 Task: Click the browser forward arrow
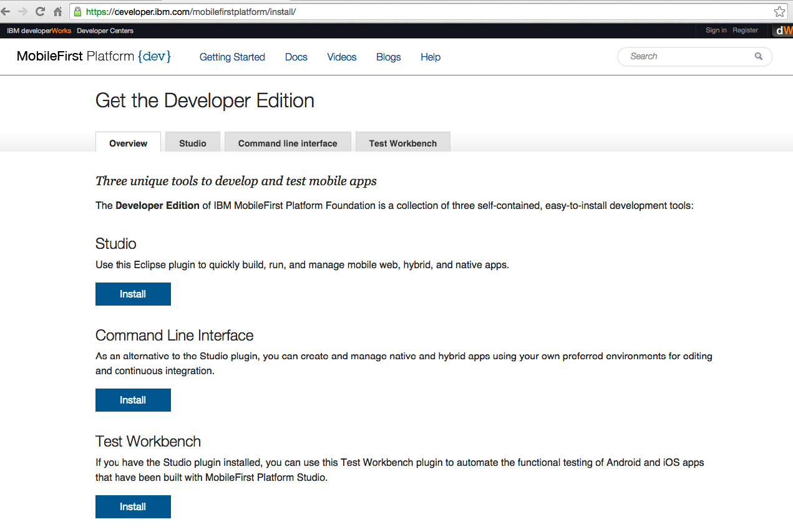(22, 11)
